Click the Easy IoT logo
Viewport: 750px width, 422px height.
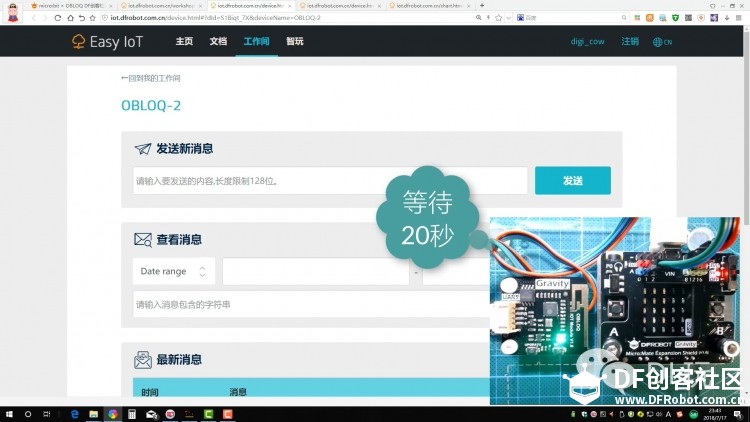tap(107, 42)
